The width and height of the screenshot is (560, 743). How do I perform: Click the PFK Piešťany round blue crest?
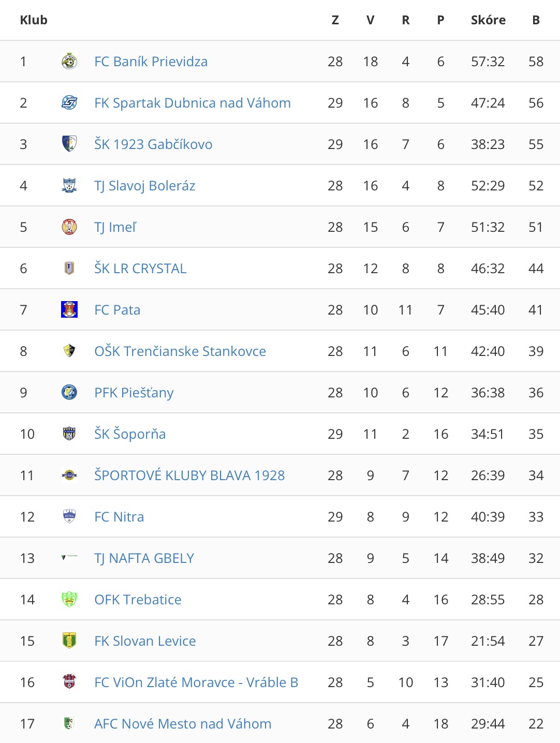(x=69, y=393)
